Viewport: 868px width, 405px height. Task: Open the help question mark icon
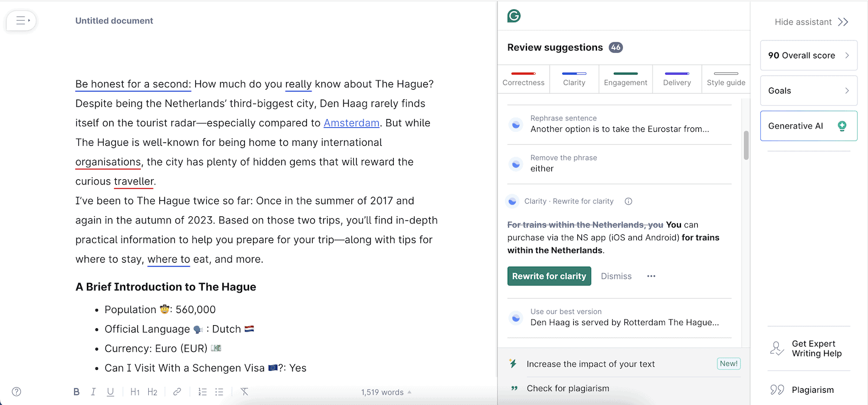(17, 392)
